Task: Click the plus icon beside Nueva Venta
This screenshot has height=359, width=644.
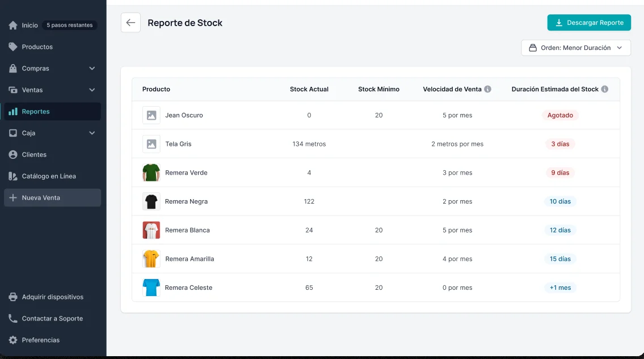Action: pyautogui.click(x=13, y=197)
